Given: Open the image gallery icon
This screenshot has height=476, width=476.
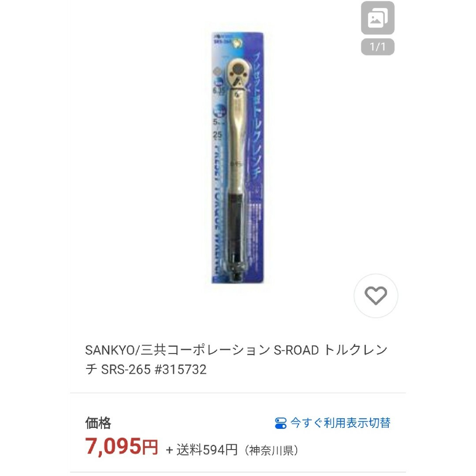Looking at the screenshot, I should click(377, 18).
